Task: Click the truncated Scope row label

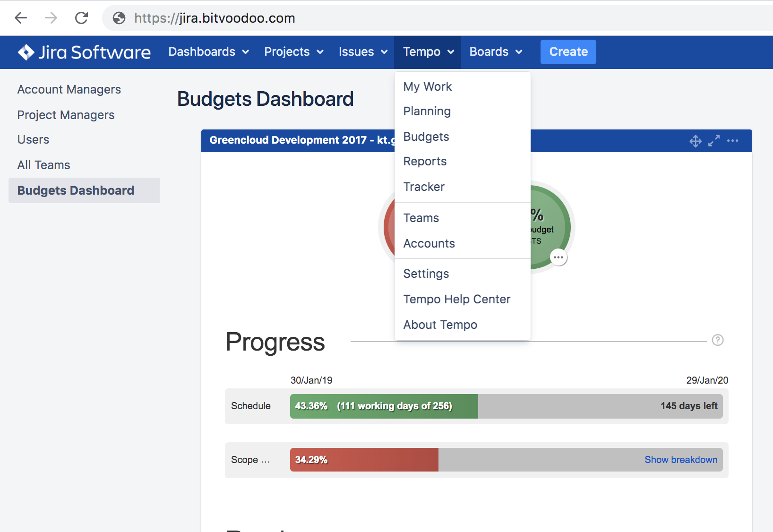Action: 251,460
